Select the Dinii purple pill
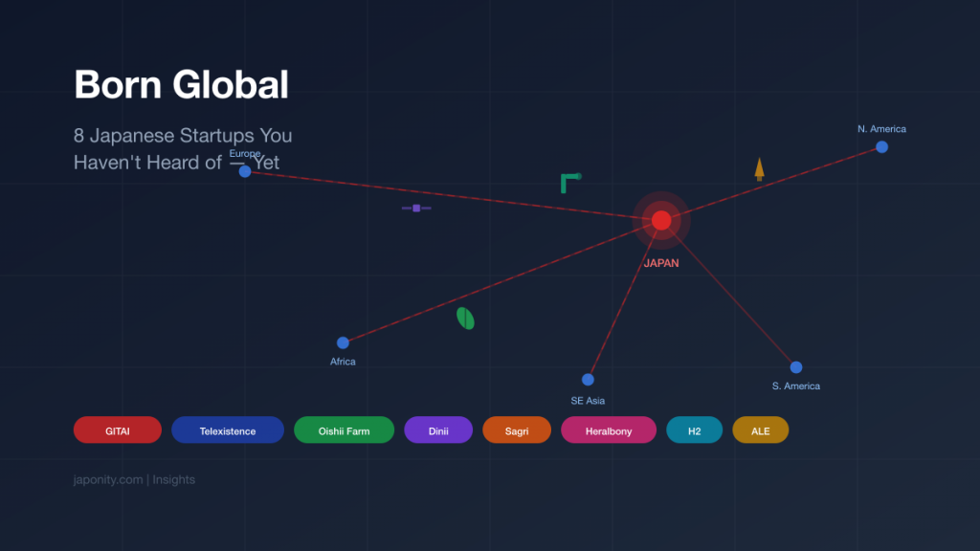This screenshot has height=551, width=980. [438, 430]
